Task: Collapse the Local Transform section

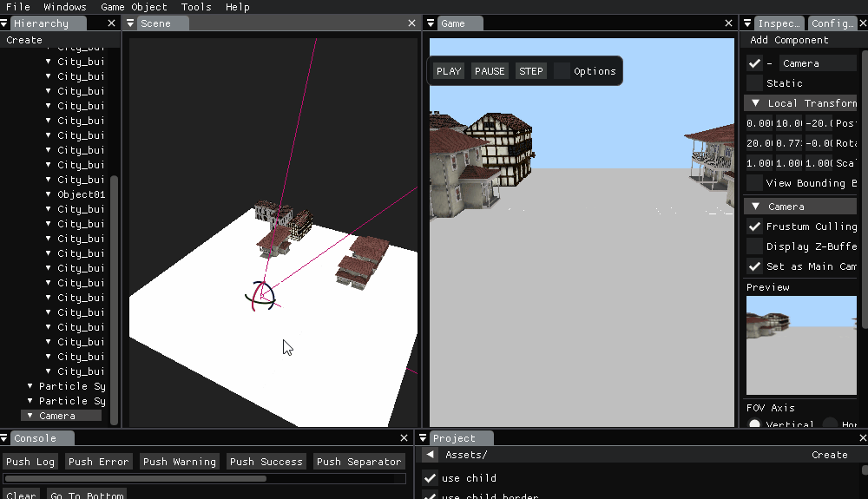Action: click(x=755, y=103)
